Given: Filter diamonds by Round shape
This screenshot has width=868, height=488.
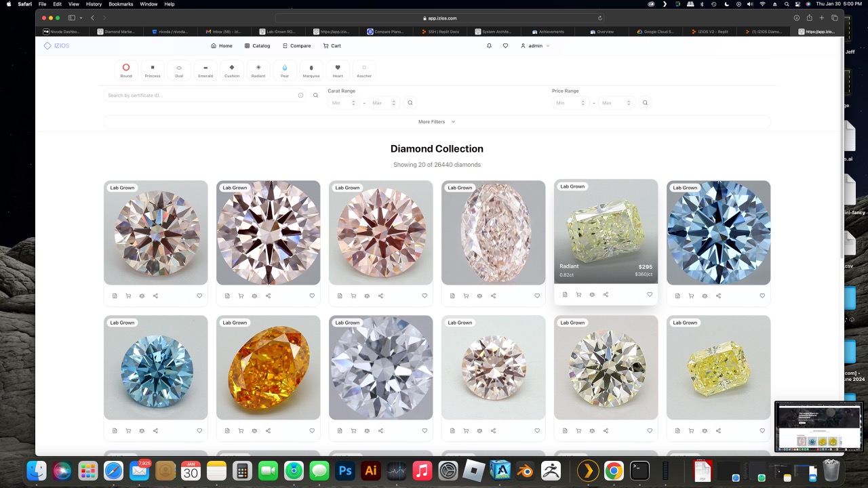Looking at the screenshot, I should point(126,70).
